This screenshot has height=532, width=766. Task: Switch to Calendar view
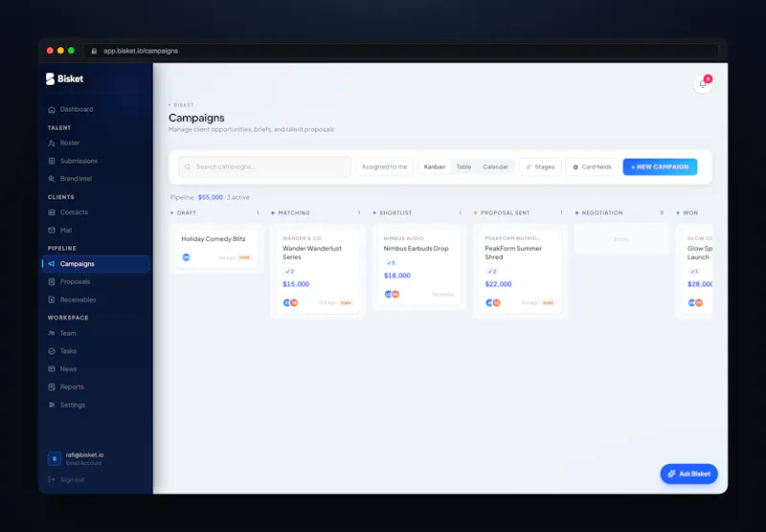[x=495, y=166]
